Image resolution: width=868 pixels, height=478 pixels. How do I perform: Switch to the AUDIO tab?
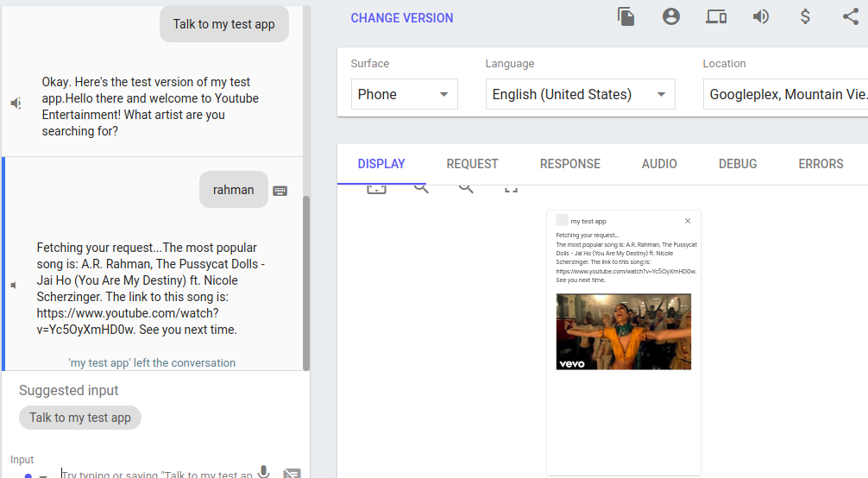(659, 164)
